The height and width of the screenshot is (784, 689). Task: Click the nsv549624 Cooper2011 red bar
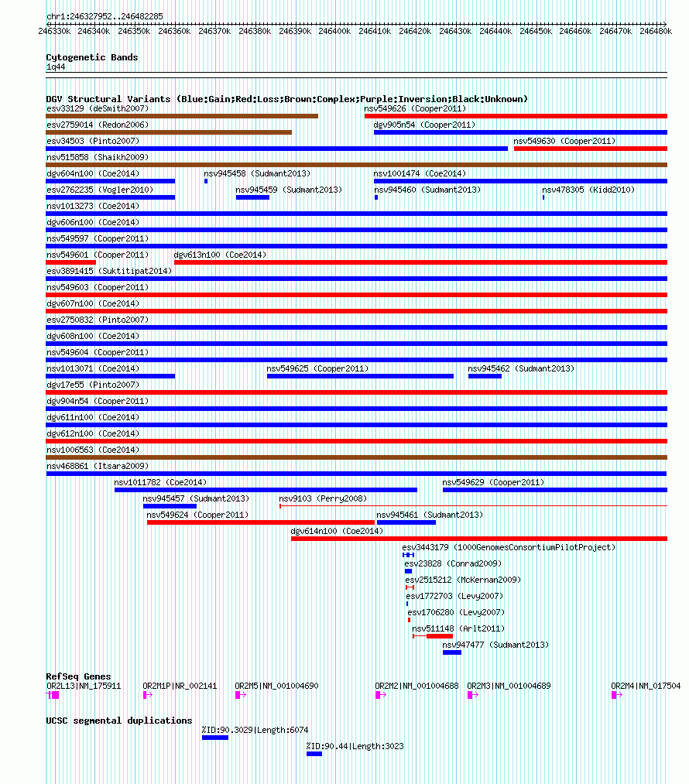click(x=260, y=522)
